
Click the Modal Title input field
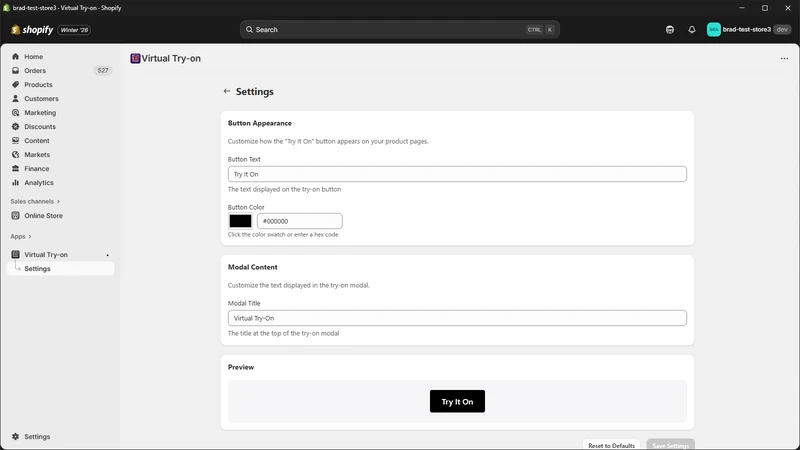[457, 318]
